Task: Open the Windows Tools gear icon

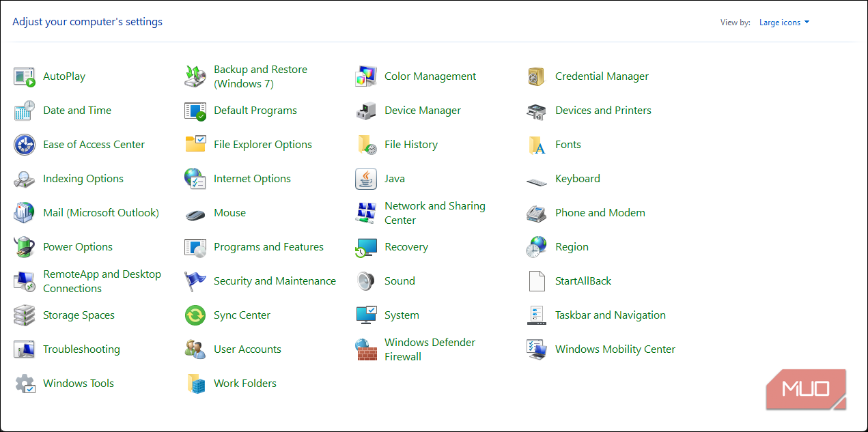Action: [25, 384]
